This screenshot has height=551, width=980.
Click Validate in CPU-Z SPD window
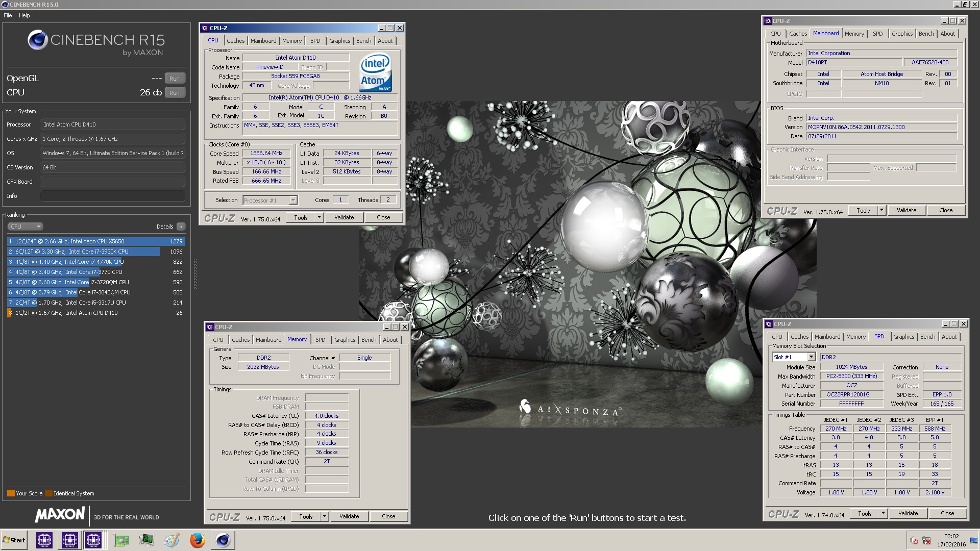908,514
